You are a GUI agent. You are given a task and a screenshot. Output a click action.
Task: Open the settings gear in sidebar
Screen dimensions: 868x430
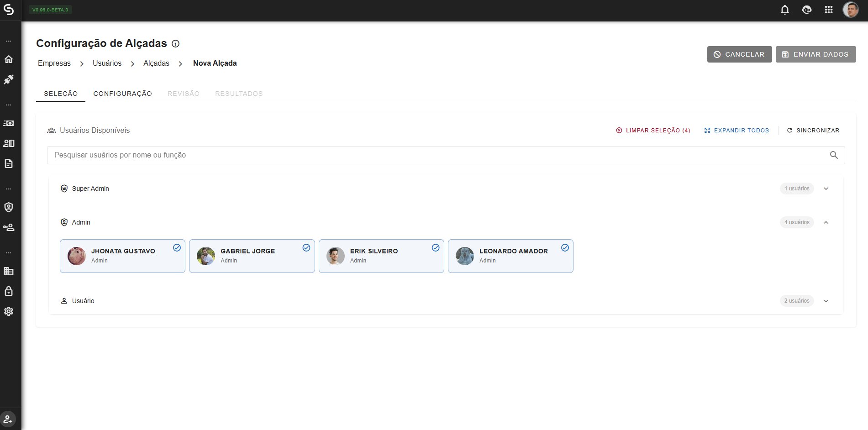coord(9,311)
